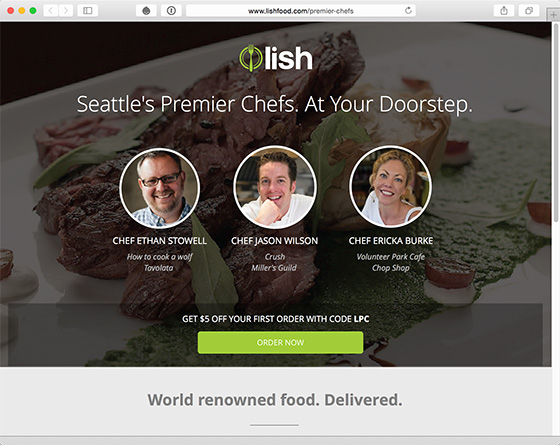The height and width of the screenshot is (445, 560).
Task: Click the privacy extension icon in toolbar
Action: 146,11
